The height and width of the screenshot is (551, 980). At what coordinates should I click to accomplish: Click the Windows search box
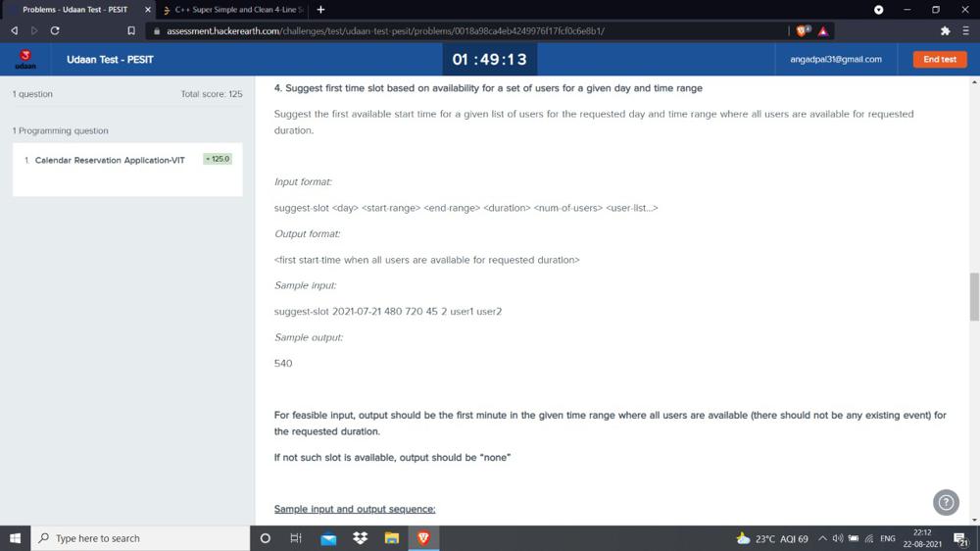point(140,538)
